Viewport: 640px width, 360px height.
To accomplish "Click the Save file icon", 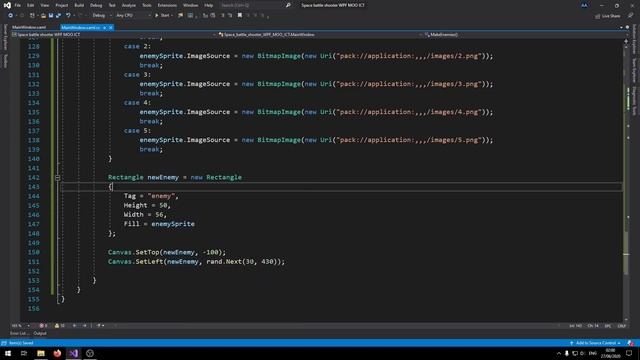I will click(x=51, y=16).
